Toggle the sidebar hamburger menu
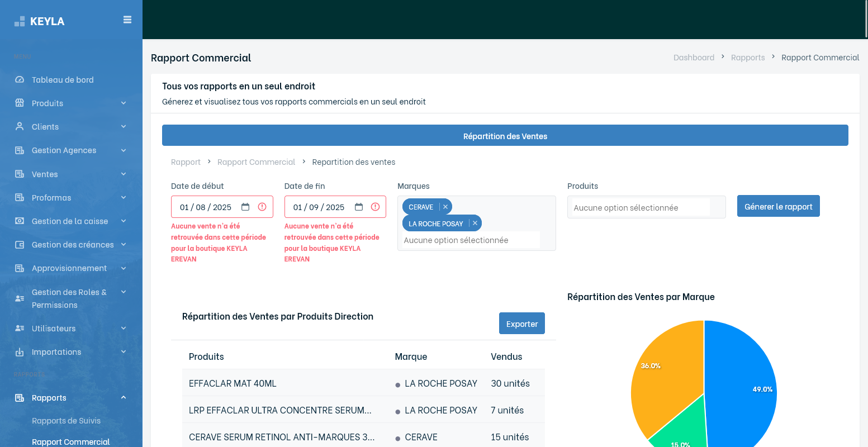Image resolution: width=868 pixels, height=447 pixels. 127,20
